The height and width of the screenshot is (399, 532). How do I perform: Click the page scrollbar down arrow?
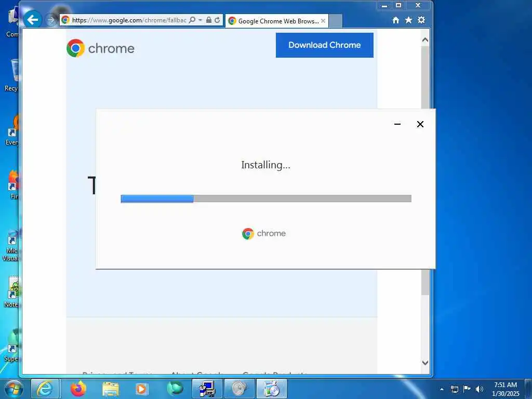pos(425,363)
